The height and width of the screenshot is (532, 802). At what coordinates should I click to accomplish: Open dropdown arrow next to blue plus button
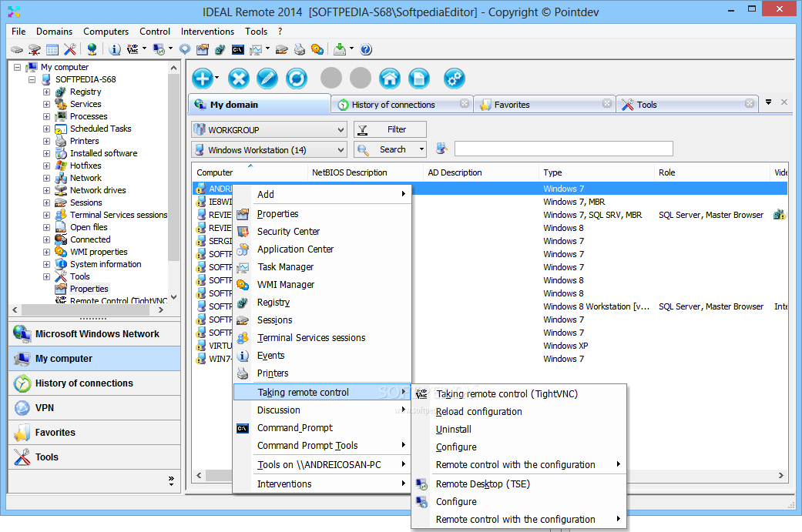point(216,78)
